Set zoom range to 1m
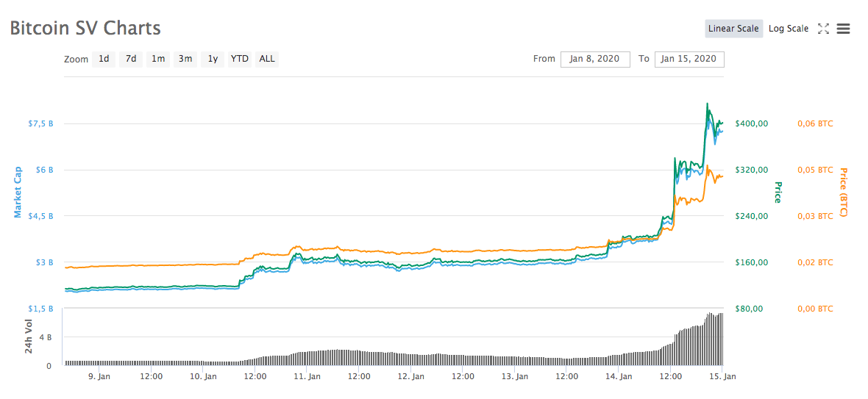The width and height of the screenshot is (868, 399). [158, 59]
